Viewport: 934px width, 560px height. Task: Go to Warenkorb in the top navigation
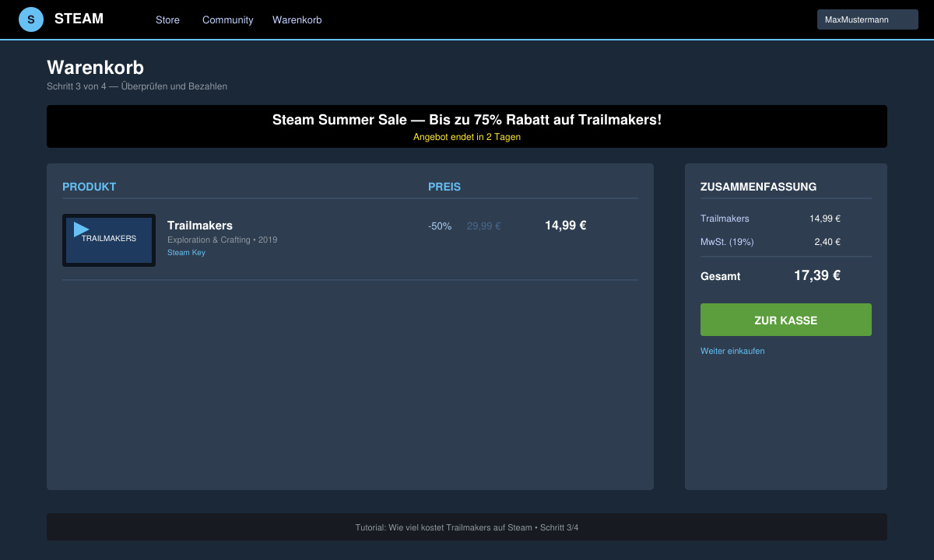(x=297, y=20)
